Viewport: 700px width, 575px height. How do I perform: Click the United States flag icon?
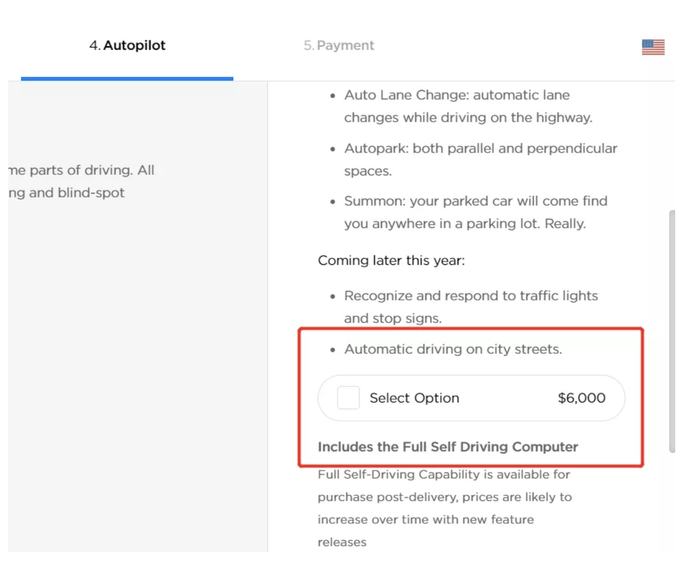tap(652, 47)
